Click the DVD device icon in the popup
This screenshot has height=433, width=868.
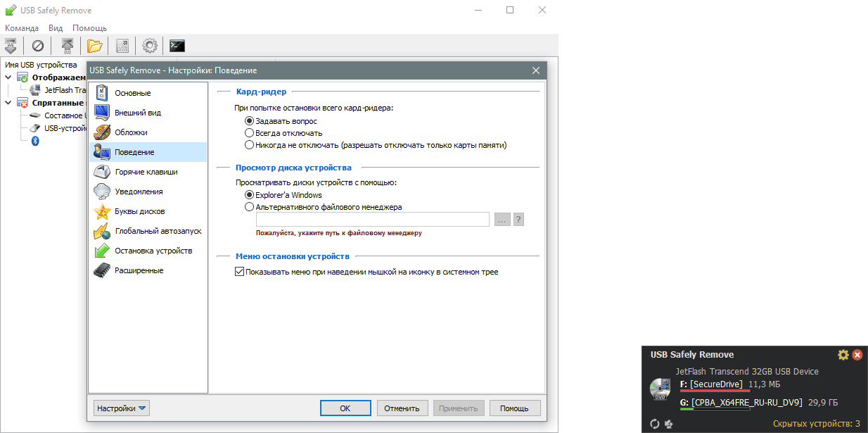[660, 389]
